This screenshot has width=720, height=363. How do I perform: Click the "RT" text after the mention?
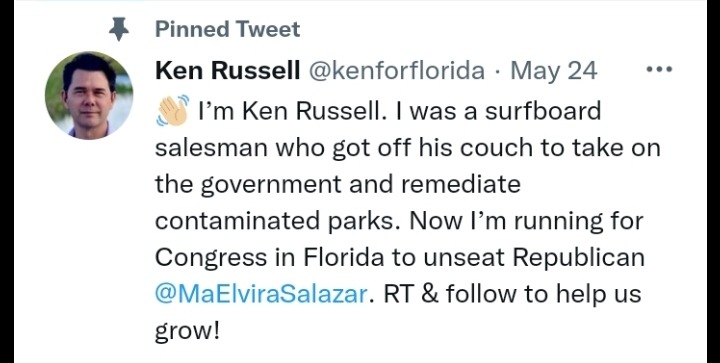(397, 295)
